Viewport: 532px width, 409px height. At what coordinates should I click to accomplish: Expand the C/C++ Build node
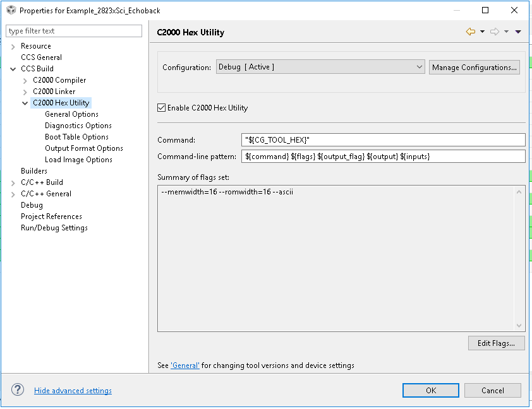coord(13,183)
